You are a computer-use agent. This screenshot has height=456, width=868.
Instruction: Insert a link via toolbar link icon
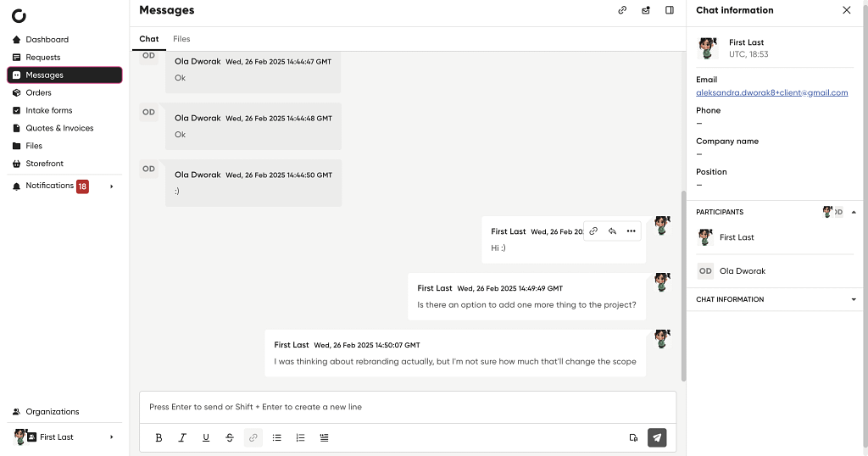click(253, 437)
